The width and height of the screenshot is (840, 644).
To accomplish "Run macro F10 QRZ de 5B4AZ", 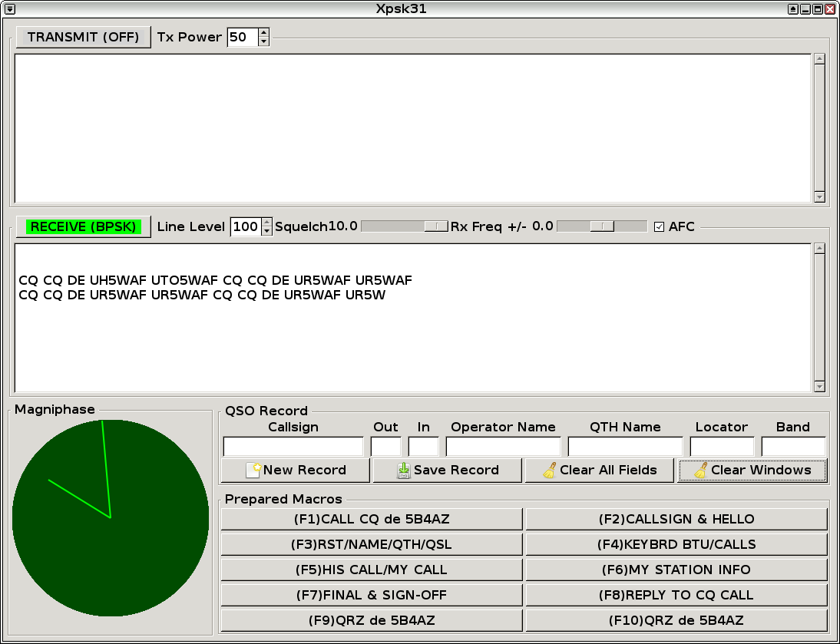I will pos(676,620).
